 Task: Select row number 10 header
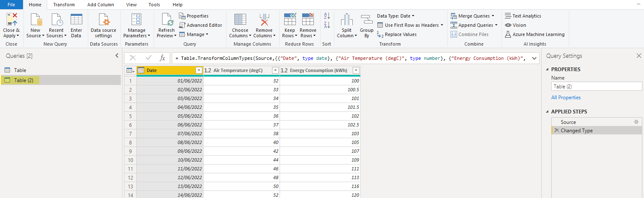click(x=130, y=160)
